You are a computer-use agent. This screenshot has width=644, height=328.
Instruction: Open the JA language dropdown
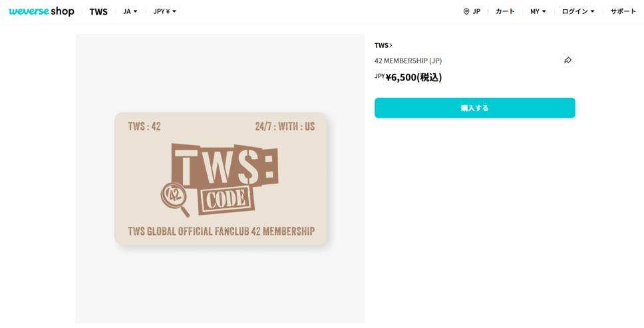point(130,11)
